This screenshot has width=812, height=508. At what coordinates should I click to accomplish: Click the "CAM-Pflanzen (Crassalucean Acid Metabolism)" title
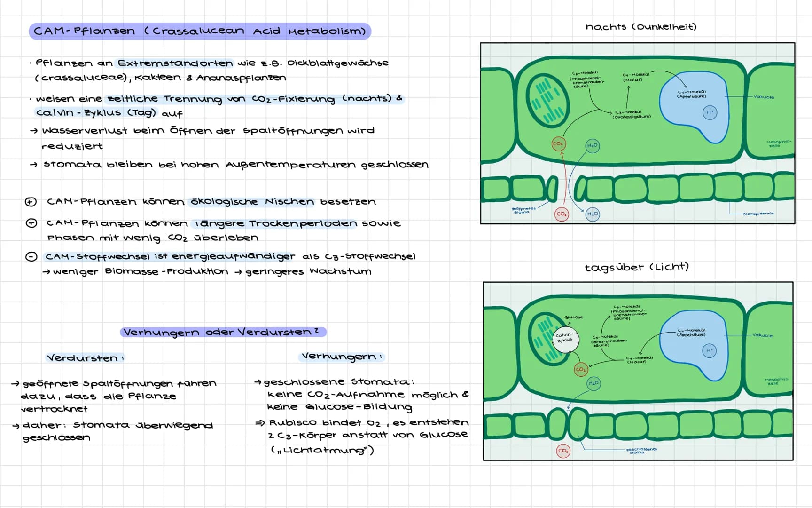200,31
